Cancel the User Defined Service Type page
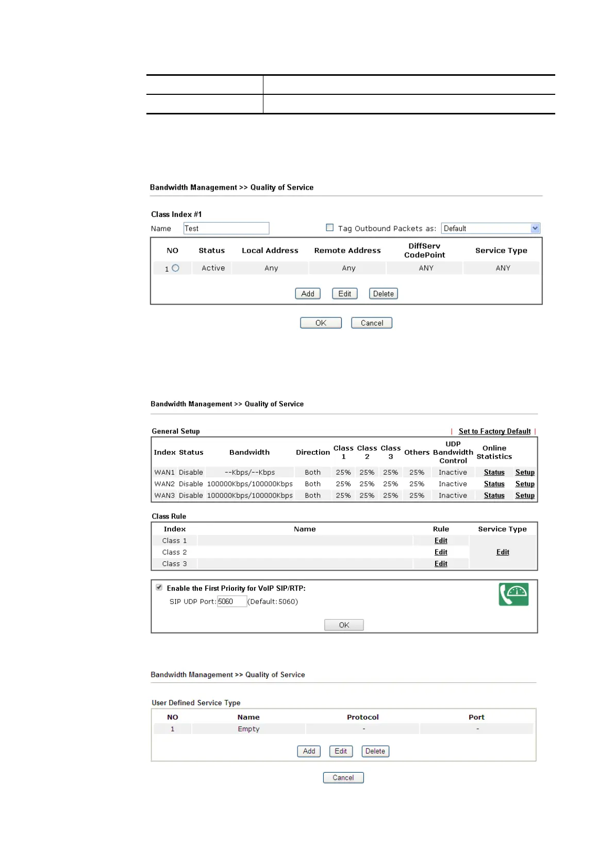This screenshot has height=868, width=614. [343, 777]
